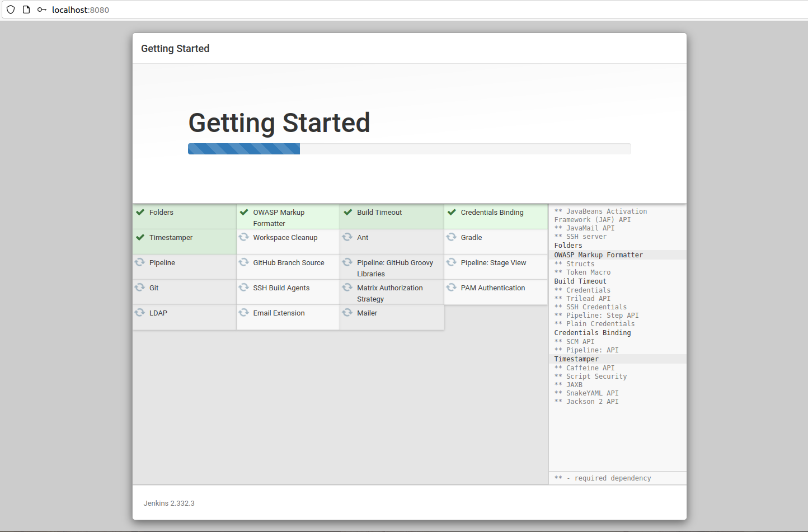Viewport: 808px width, 532px height.
Task: Click the Pipeline: Stage View sync icon
Action: (452, 262)
